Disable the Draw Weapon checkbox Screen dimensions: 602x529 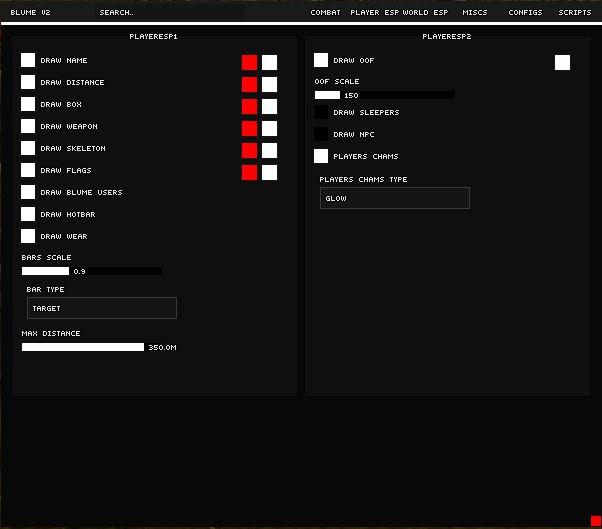(x=28, y=126)
